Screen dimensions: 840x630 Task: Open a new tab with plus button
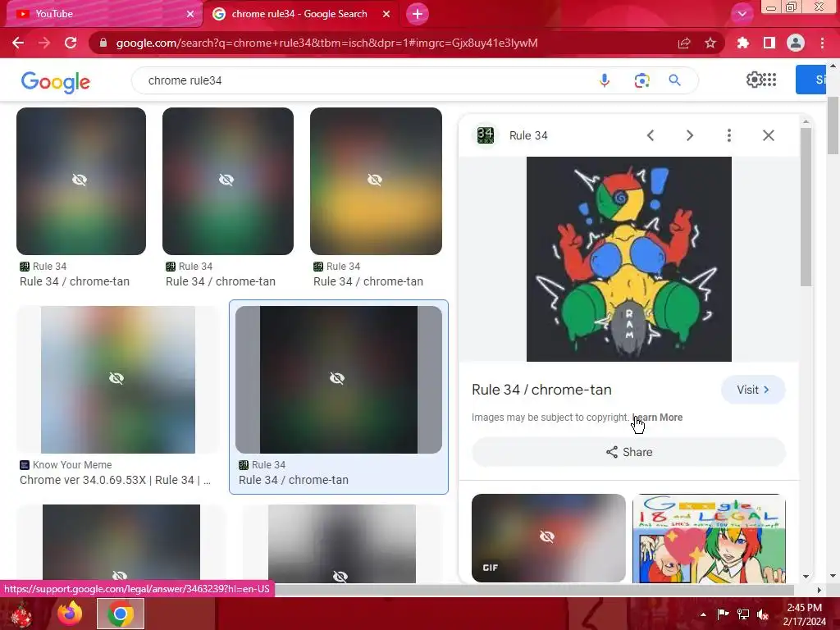418,14
